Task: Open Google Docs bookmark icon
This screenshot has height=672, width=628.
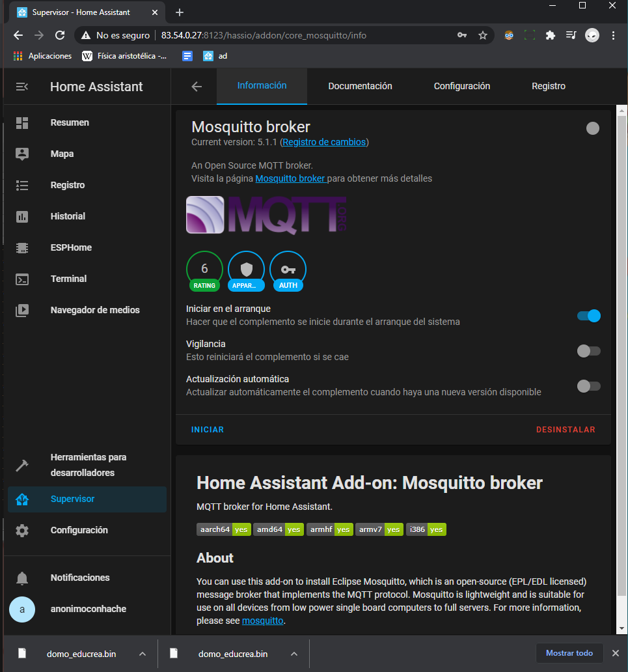Action: pos(187,56)
